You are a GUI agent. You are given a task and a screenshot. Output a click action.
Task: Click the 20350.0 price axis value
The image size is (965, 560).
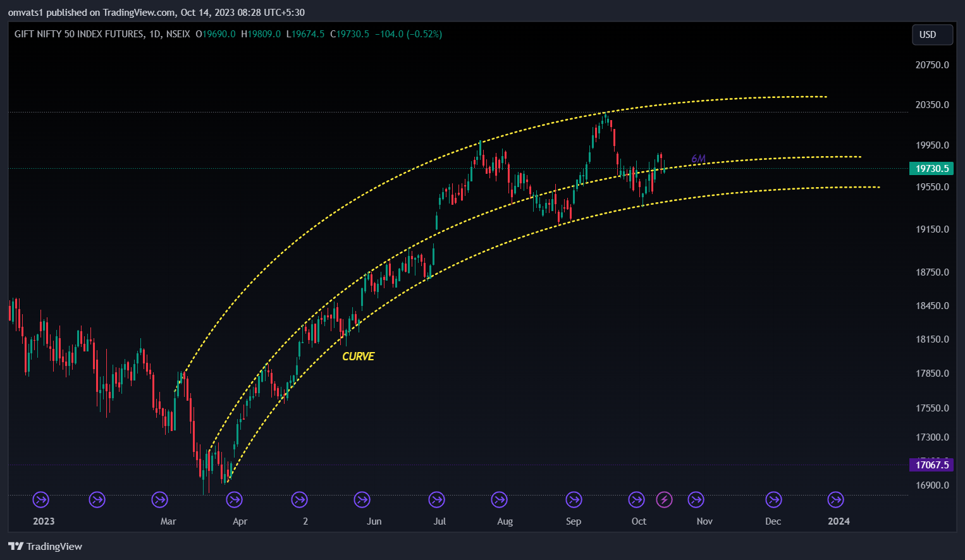932,105
